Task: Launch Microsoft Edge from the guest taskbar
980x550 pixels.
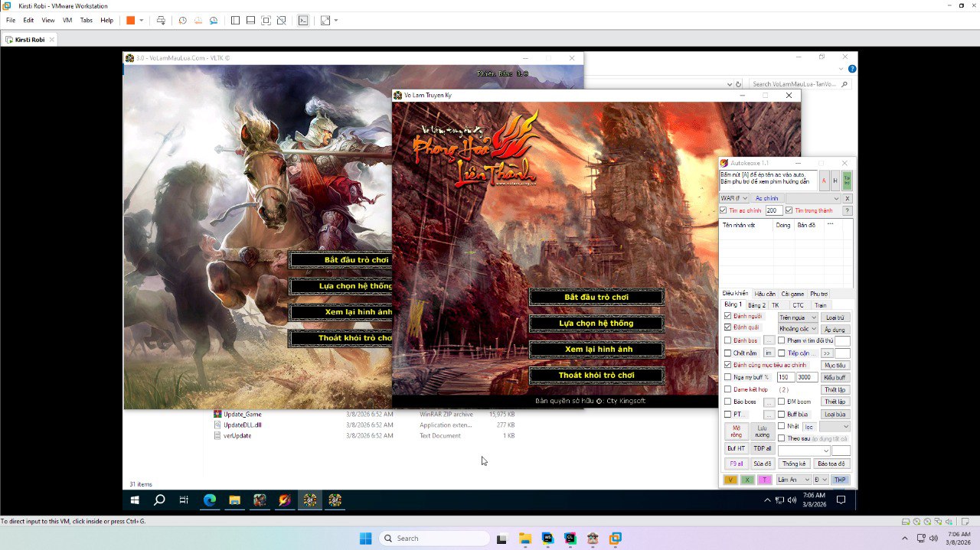Action: pyautogui.click(x=209, y=500)
